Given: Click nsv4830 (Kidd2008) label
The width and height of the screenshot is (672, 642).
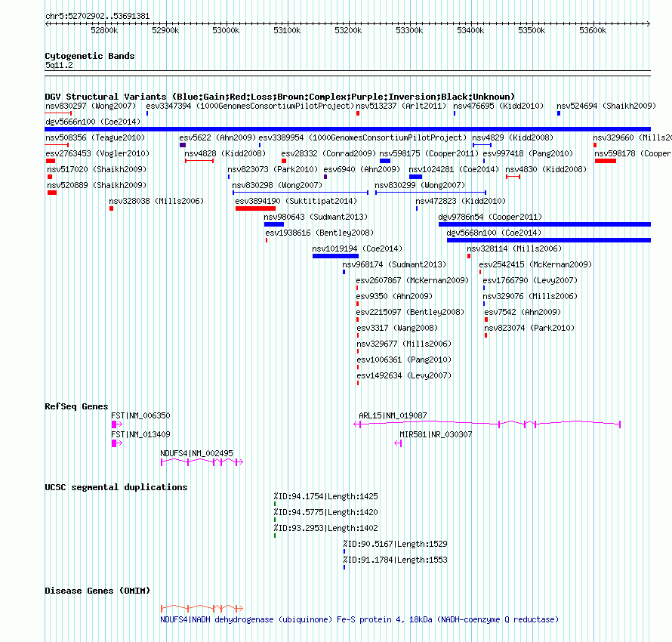Looking at the screenshot, I should pos(546,169).
